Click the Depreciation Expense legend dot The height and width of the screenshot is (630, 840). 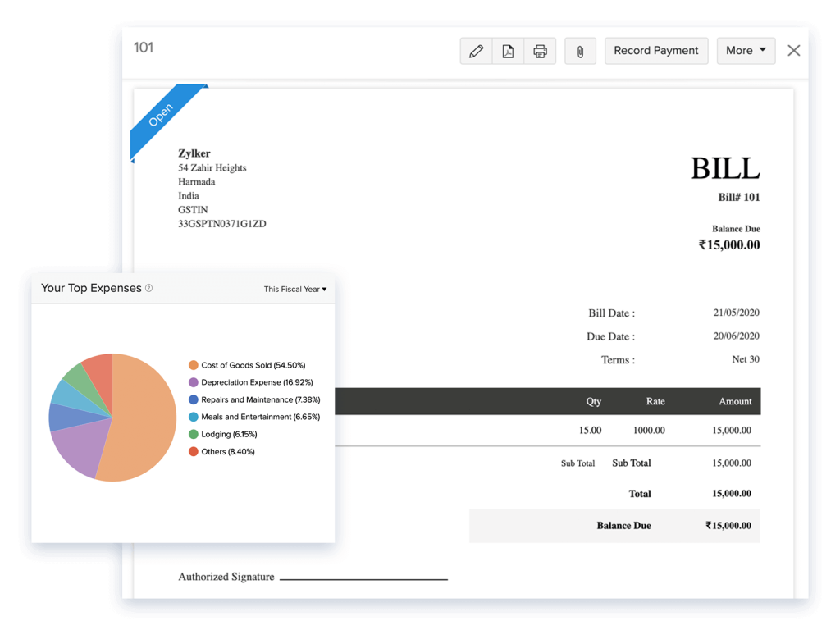194,382
